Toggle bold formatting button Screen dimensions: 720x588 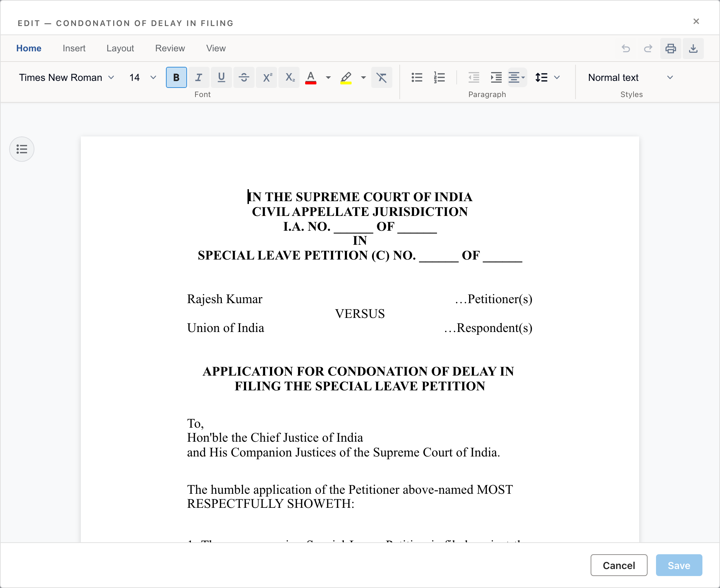click(x=176, y=77)
